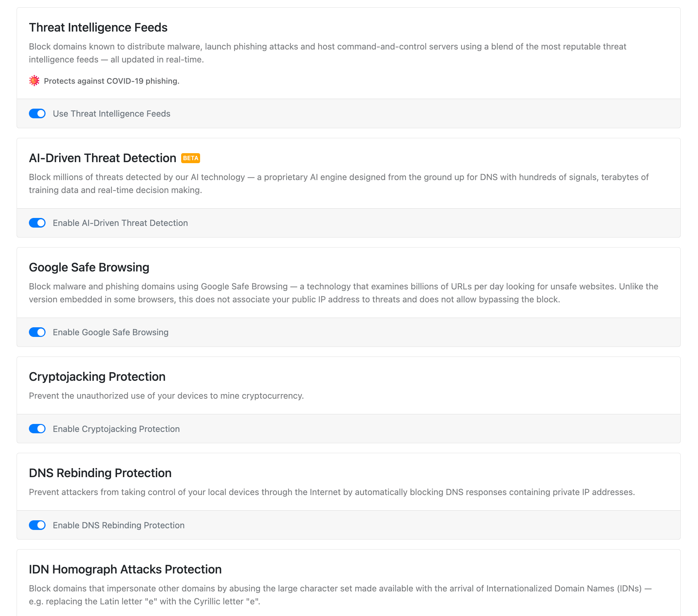The image size is (698, 616).
Task: Select the Threat Intelligence Feeds heading
Action: click(x=98, y=27)
